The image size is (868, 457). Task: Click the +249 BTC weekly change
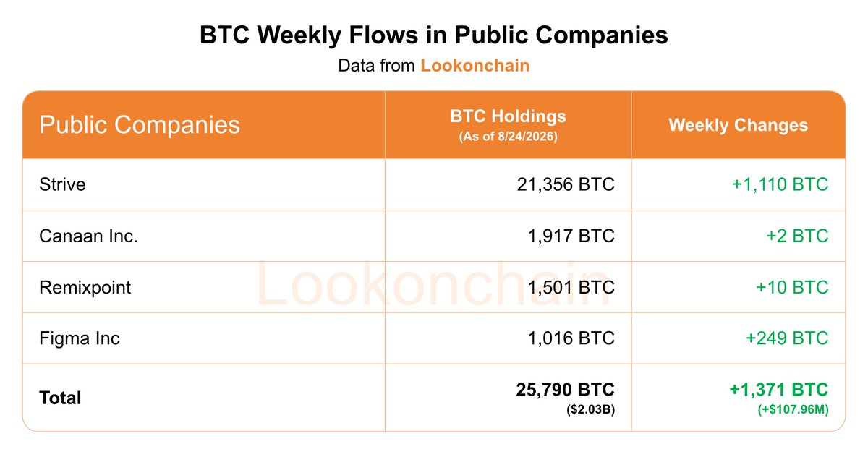pyautogui.click(x=787, y=338)
